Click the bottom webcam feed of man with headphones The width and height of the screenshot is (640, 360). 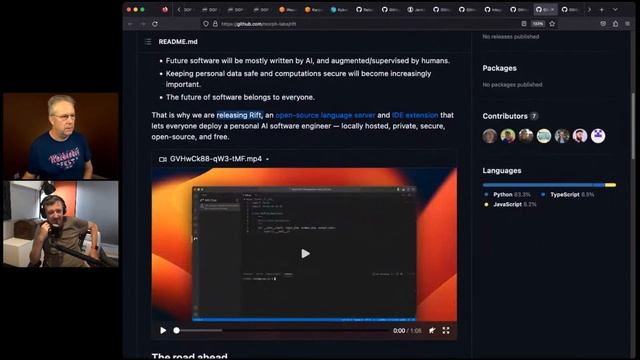click(x=61, y=224)
